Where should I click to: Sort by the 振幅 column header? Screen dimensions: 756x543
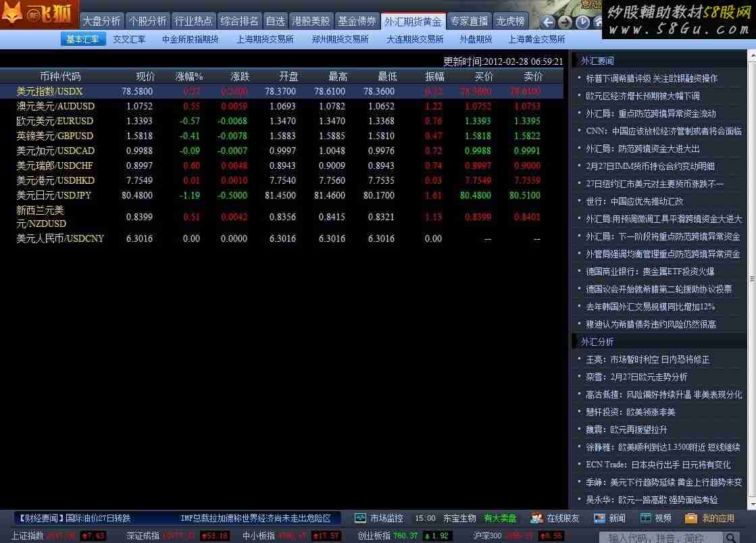[x=434, y=76]
